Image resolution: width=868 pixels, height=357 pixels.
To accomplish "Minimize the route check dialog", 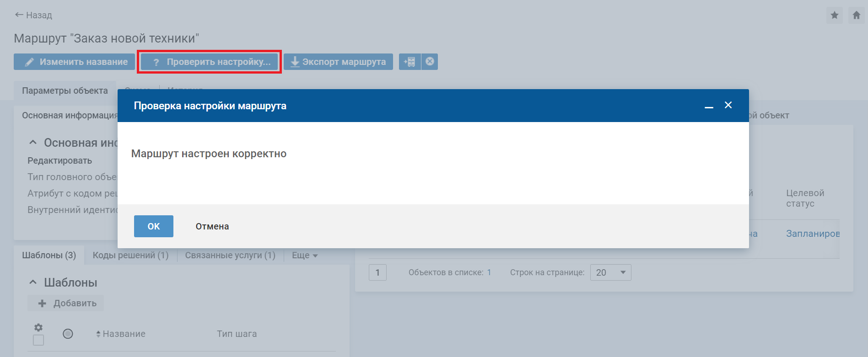I will [709, 106].
